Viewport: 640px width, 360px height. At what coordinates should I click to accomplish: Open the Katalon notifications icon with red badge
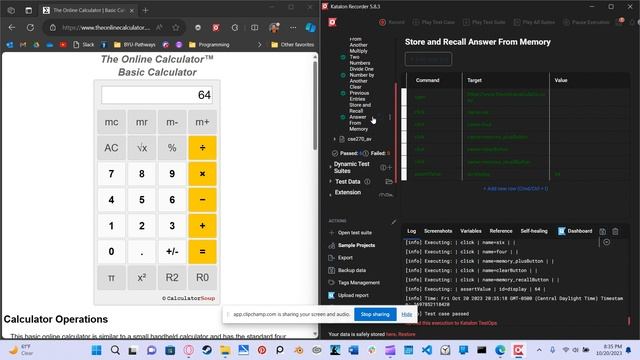pyautogui.click(x=620, y=22)
